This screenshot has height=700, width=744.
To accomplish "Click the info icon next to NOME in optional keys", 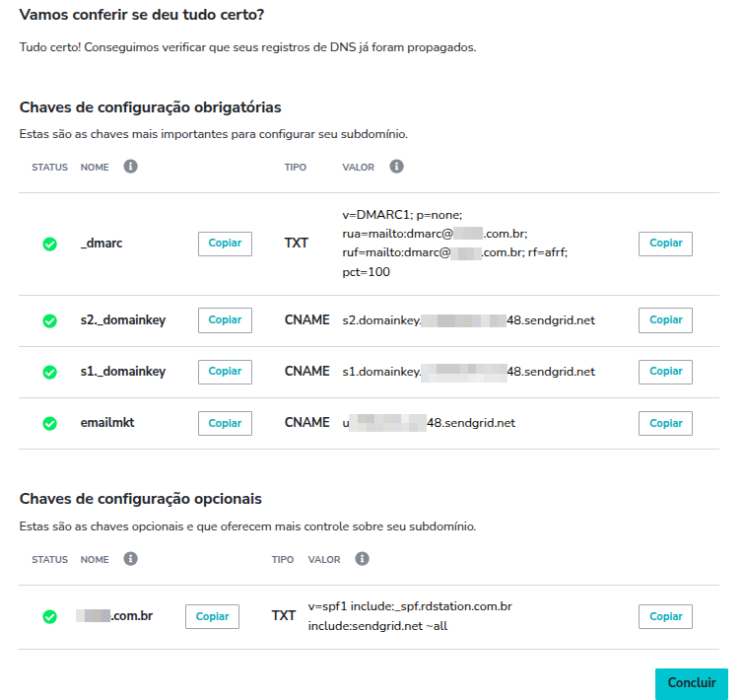I will click(130, 559).
